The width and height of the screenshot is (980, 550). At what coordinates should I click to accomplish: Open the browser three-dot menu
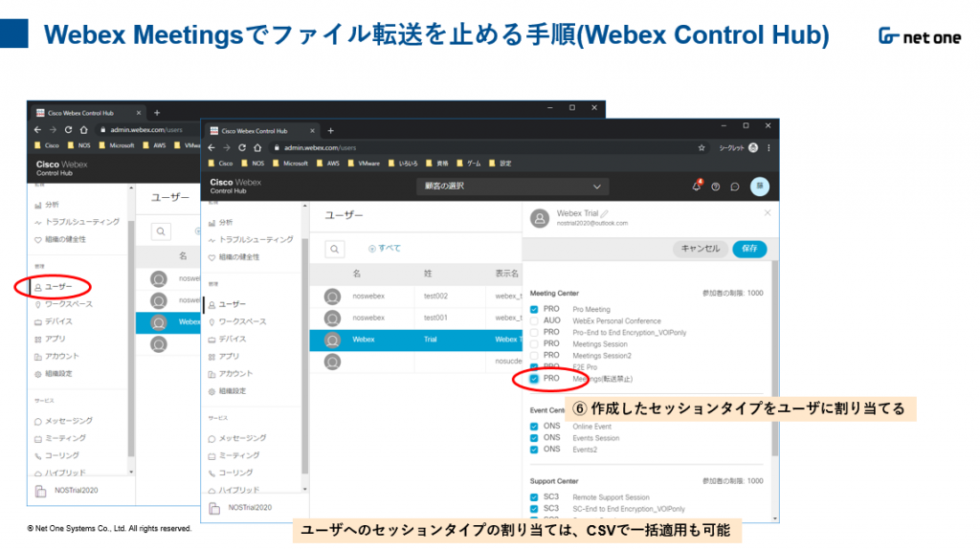point(768,147)
